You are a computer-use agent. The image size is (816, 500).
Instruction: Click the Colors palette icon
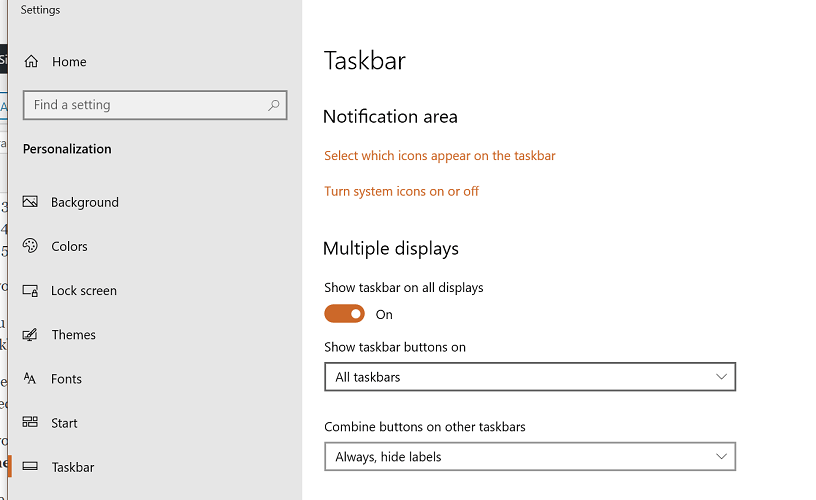pyautogui.click(x=30, y=246)
